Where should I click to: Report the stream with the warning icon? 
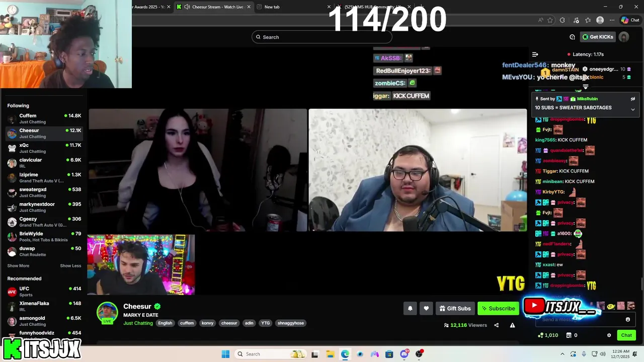click(512, 325)
